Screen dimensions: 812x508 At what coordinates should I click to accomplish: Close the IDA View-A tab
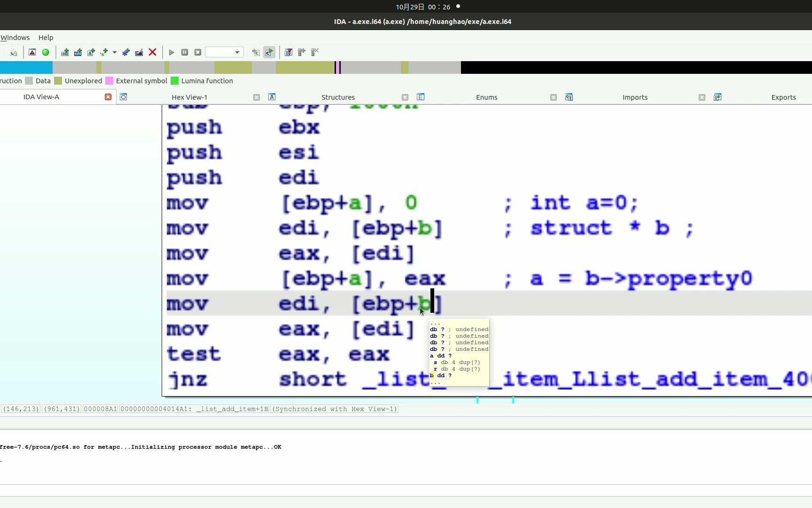108,97
